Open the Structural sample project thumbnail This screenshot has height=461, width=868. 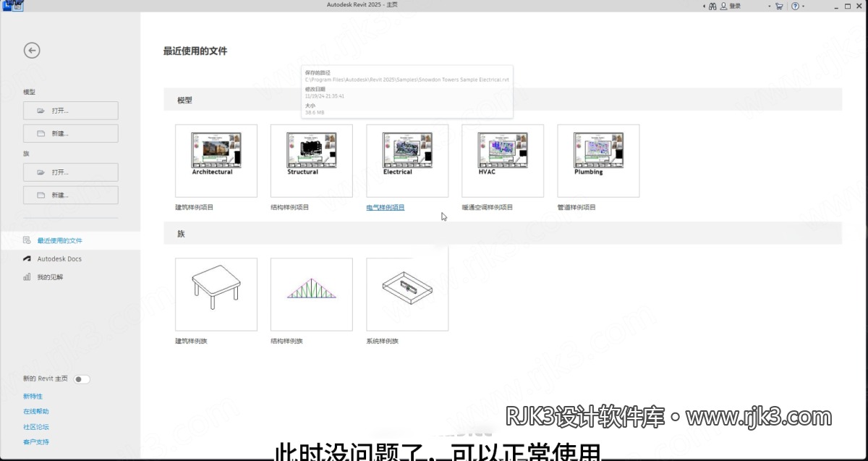click(312, 161)
